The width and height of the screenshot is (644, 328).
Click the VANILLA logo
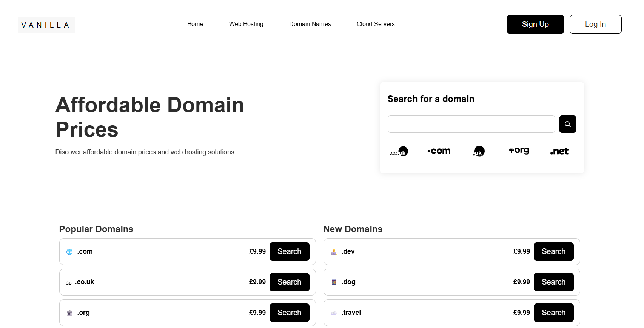pyautogui.click(x=46, y=25)
